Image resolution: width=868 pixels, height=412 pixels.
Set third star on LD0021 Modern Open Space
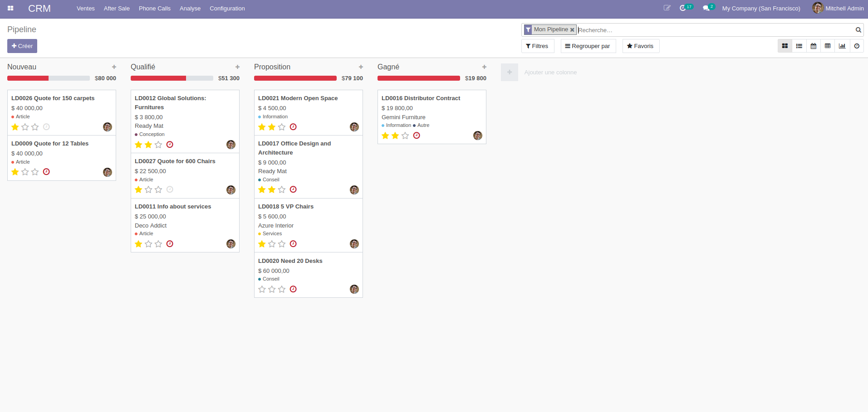[x=282, y=127]
